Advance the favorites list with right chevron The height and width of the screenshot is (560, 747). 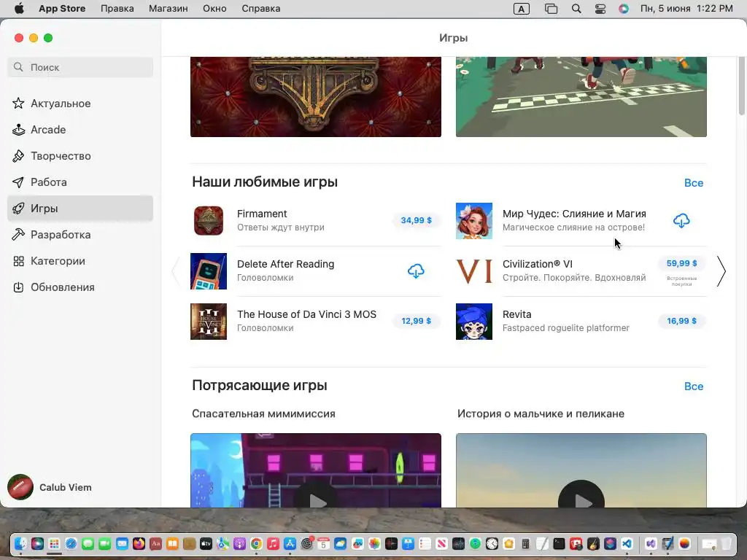point(721,271)
